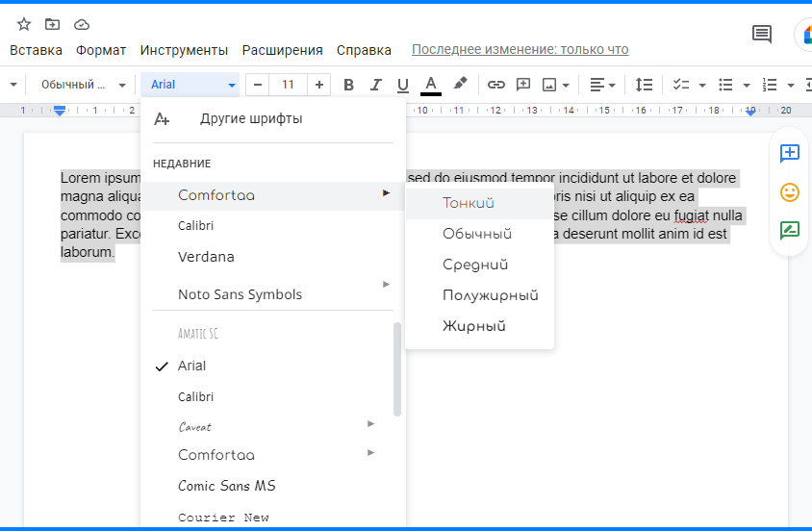The image size is (812, 531).
Task: Decrease font size with minus button
Action: [x=258, y=85]
